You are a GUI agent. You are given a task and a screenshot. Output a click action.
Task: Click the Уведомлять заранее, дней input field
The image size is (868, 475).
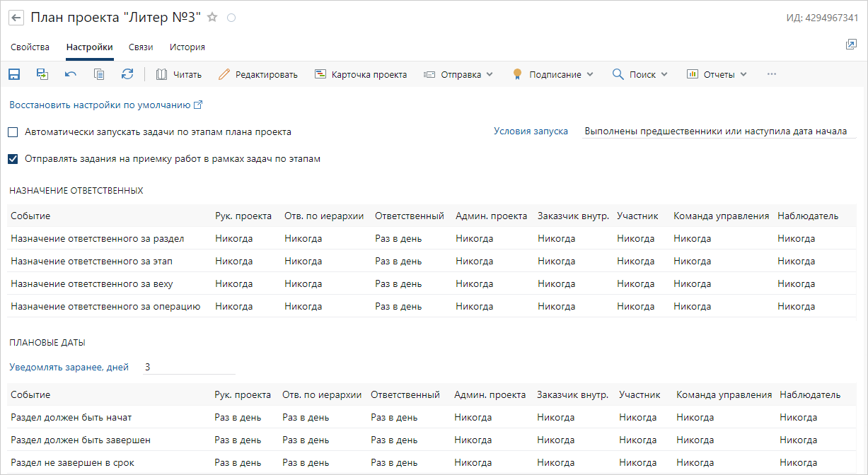pos(188,367)
